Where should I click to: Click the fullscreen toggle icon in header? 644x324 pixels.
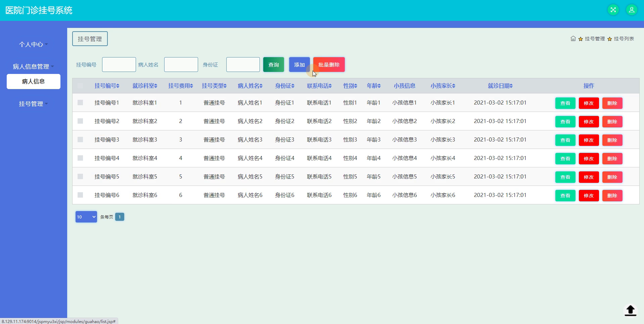click(x=613, y=10)
